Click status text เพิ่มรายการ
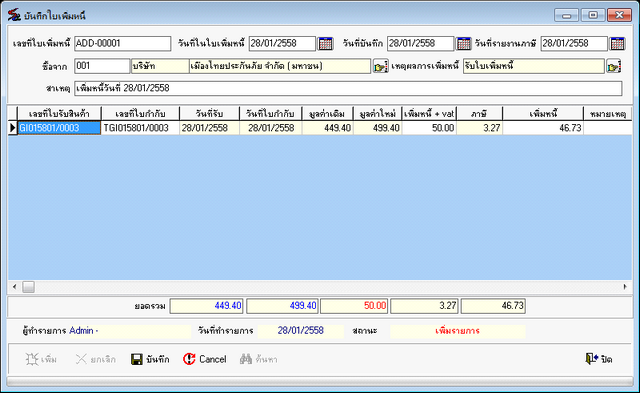 pyautogui.click(x=457, y=331)
